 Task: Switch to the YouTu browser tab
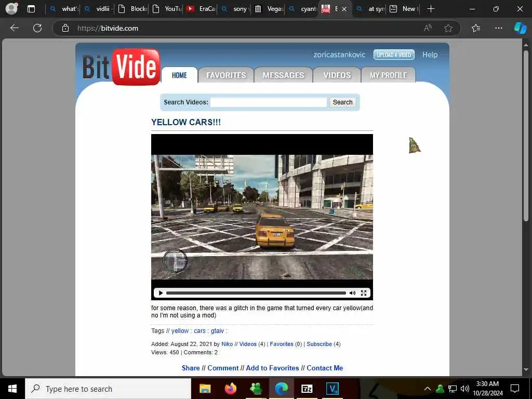tap(167, 9)
